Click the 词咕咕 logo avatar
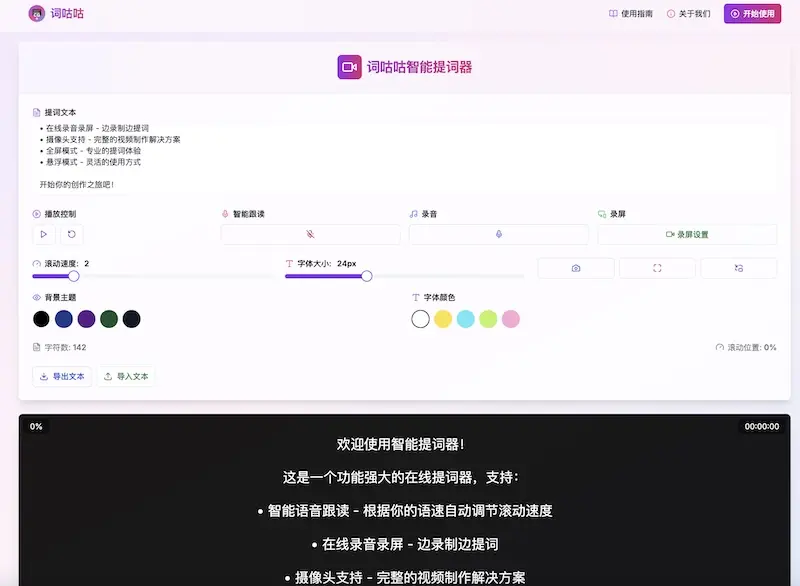 [36, 13]
